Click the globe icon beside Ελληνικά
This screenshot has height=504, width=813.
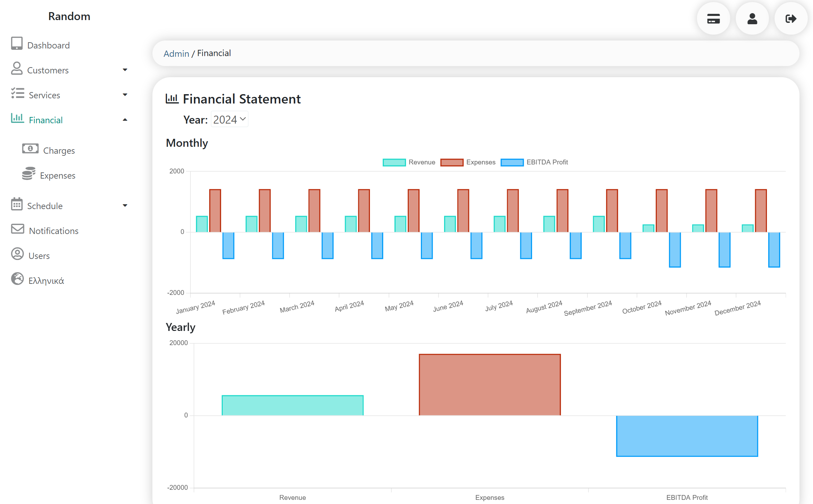click(x=17, y=279)
